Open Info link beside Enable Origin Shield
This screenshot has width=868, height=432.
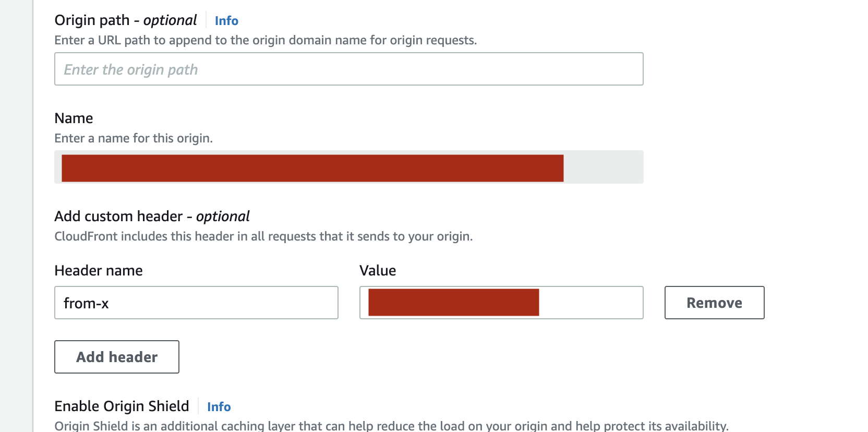click(x=219, y=407)
